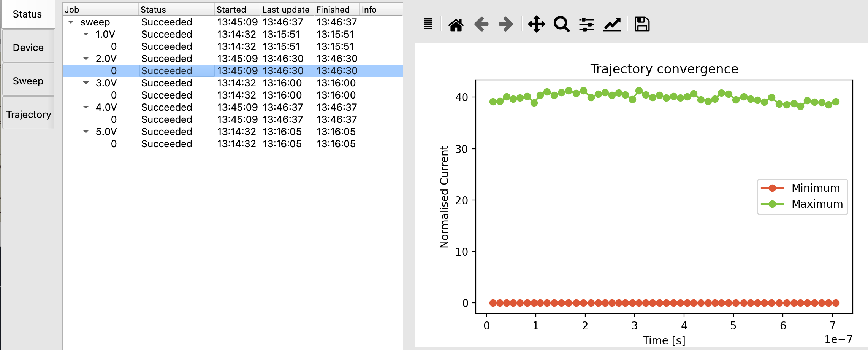The image size is (868, 350).
Task: Collapse the sweep tree root
Action: [x=71, y=22]
